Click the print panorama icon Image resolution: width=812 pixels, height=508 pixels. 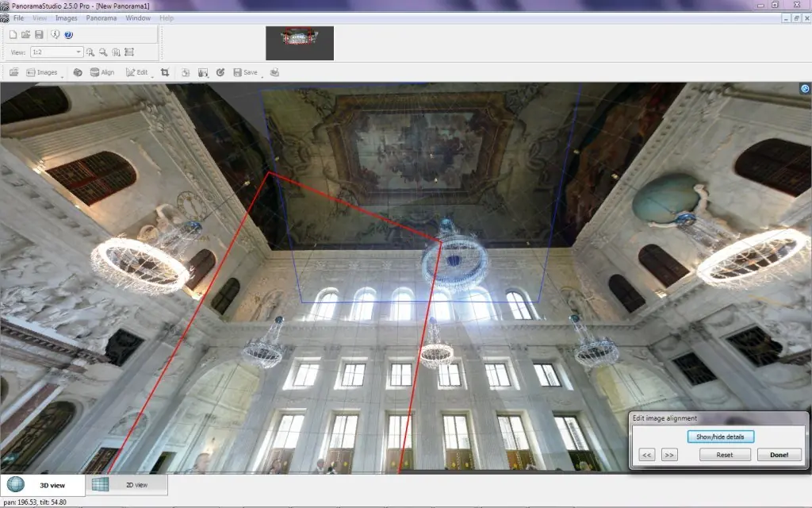point(275,72)
